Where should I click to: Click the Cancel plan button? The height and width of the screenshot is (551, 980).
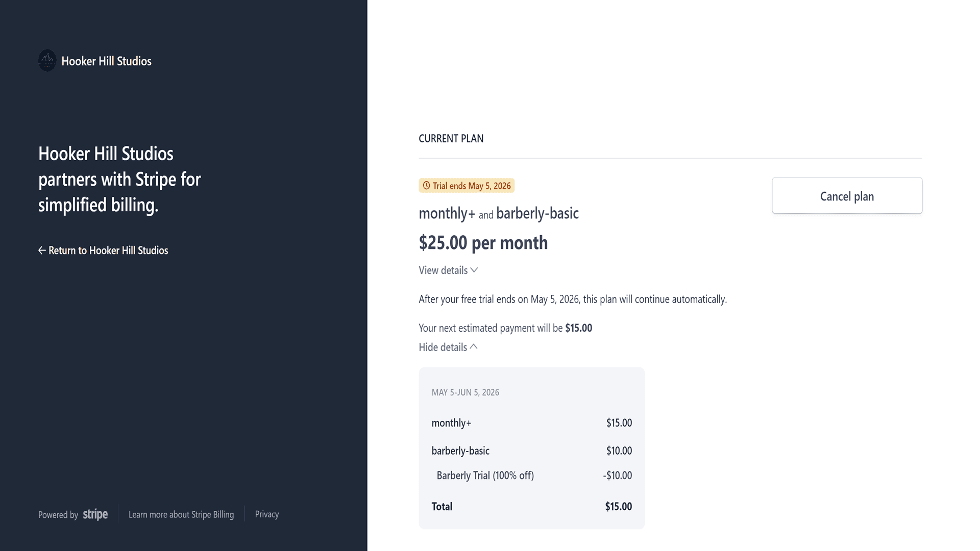coord(847,196)
